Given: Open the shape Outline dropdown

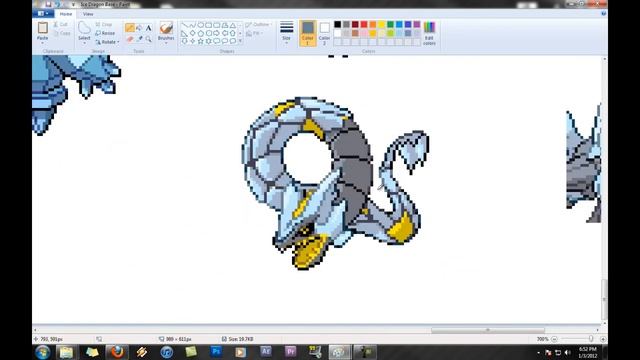Looking at the screenshot, I should tap(258, 25).
